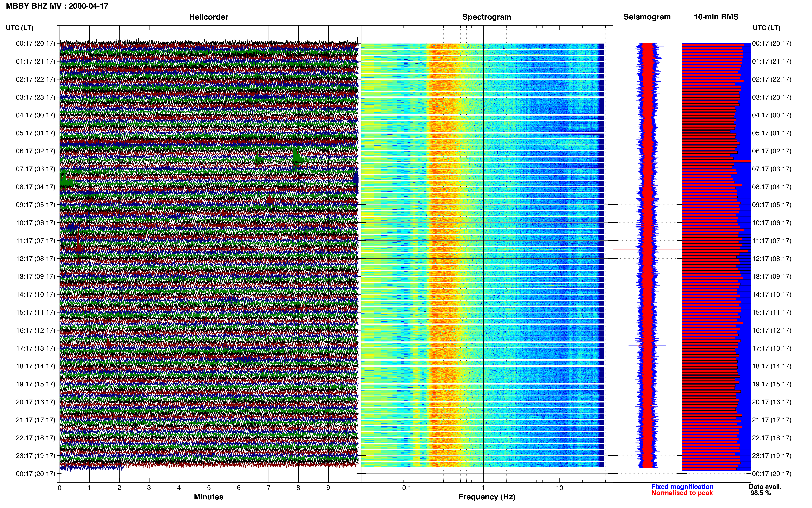Screen dimensions: 812x508
Task: Click the 2 tick on the Minutes axis
Action: [119, 488]
